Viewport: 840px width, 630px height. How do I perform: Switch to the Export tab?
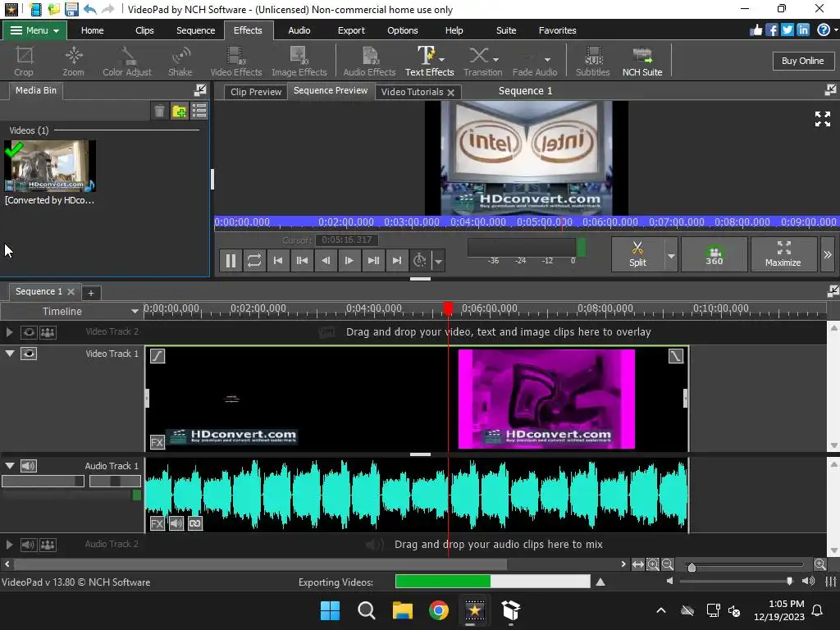(x=351, y=30)
